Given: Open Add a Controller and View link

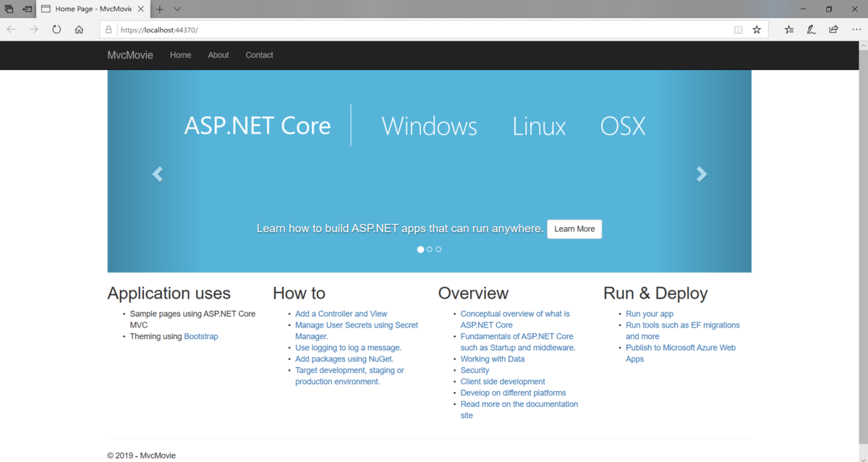Looking at the screenshot, I should point(341,314).
